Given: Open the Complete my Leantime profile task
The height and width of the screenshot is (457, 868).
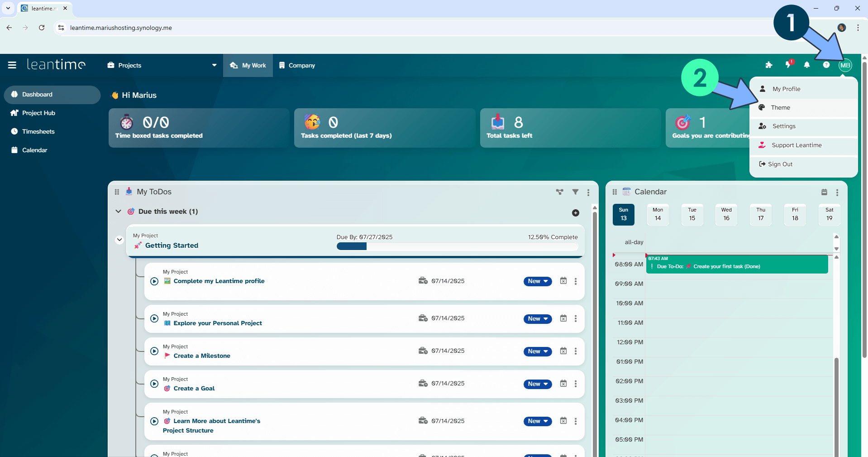Looking at the screenshot, I should pos(219,281).
